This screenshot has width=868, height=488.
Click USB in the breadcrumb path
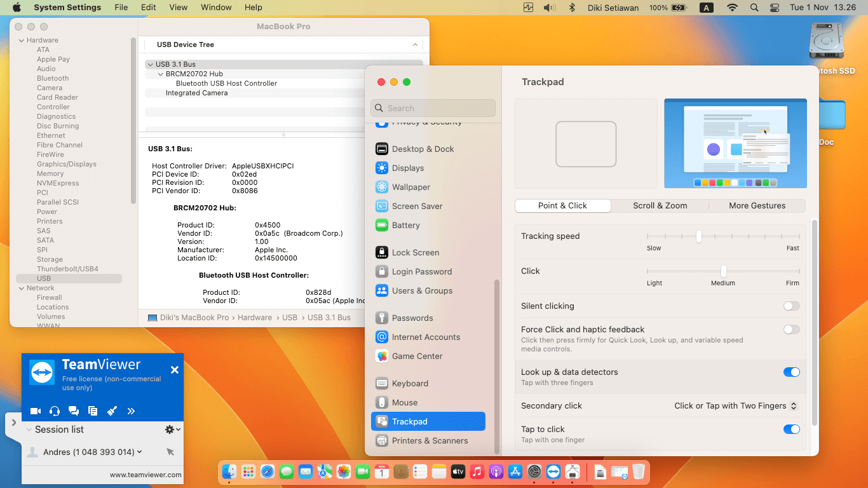pyautogui.click(x=290, y=317)
